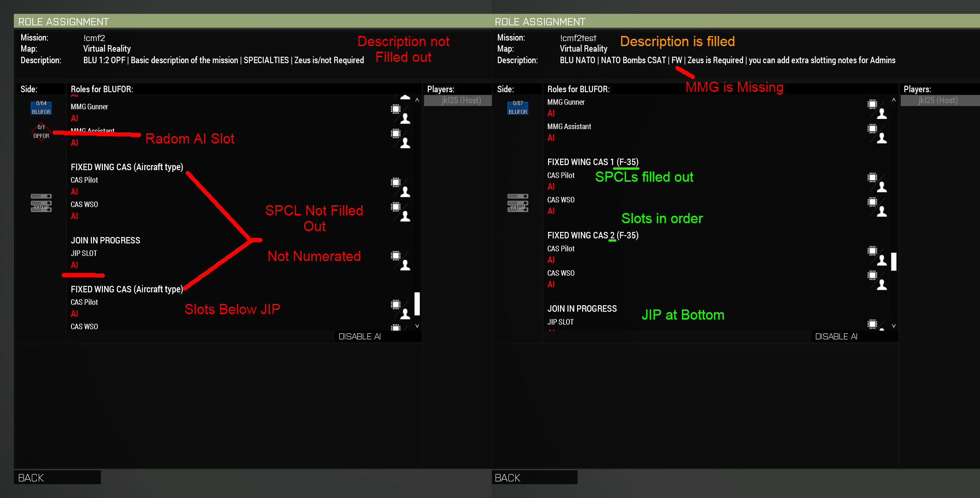Click player silhouette icon for right MMG Gunner
980x498 pixels.
882,114
